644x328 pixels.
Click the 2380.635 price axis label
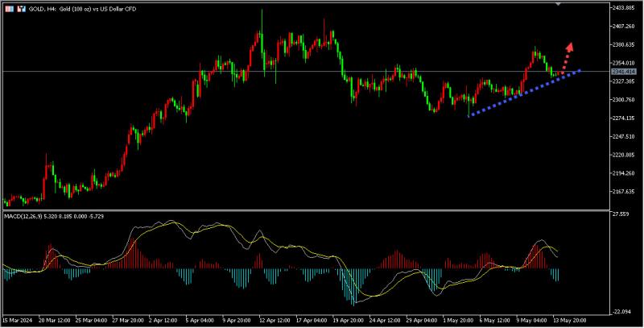pos(624,44)
